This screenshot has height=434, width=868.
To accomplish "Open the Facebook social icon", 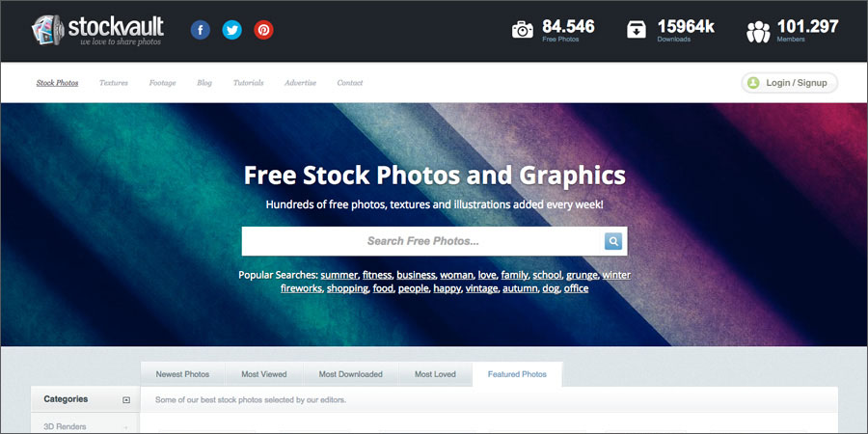I will click(201, 29).
